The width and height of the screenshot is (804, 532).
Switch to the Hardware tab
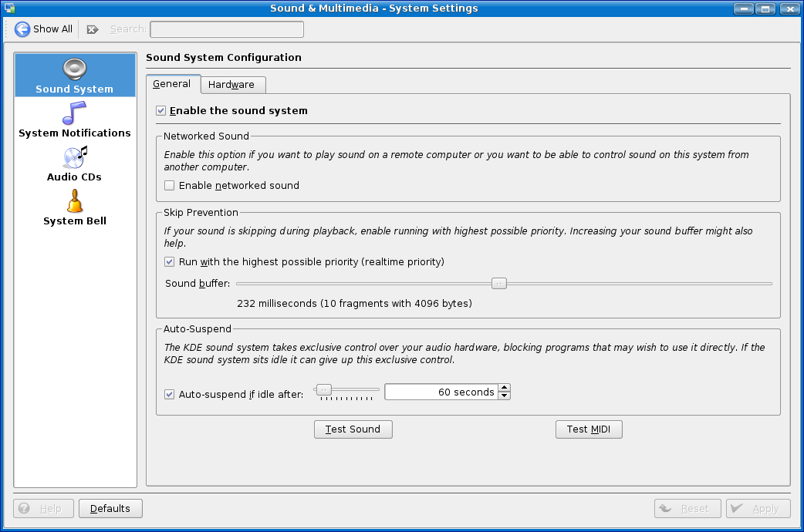(x=231, y=85)
